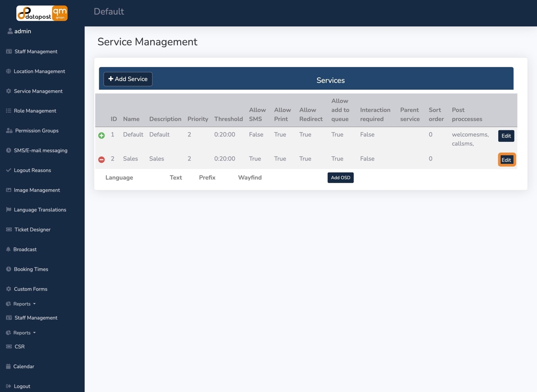Image resolution: width=537 pixels, height=392 pixels.
Task: Click the CSR sidebar icon
Action: pyautogui.click(x=9, y=346)
